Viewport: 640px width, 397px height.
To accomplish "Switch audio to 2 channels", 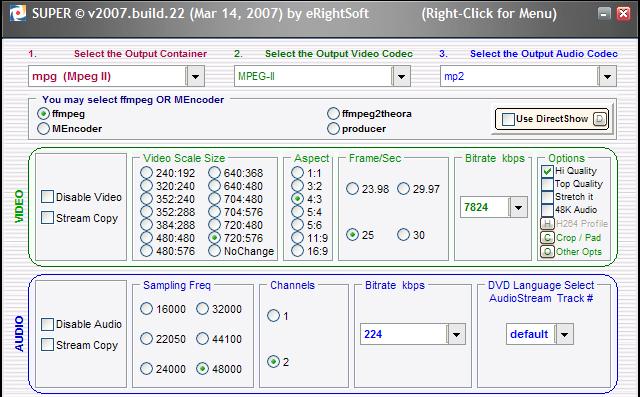I will [273, 362].
